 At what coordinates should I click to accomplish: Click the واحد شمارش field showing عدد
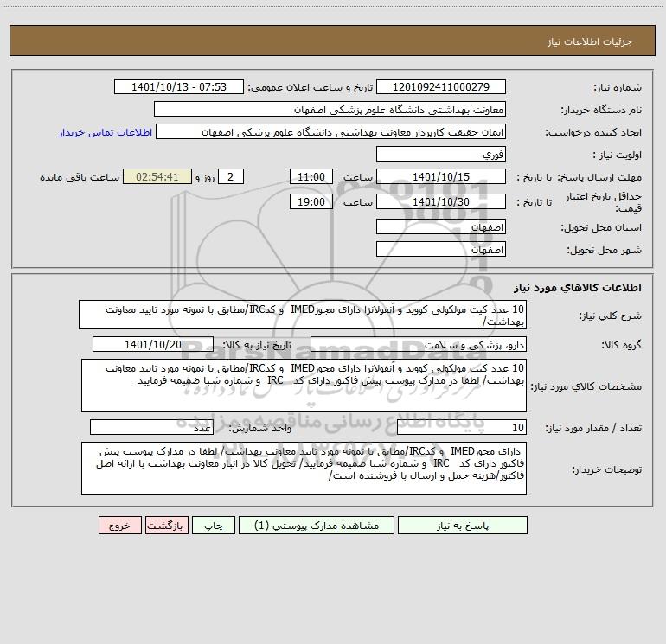pos(151,428)
